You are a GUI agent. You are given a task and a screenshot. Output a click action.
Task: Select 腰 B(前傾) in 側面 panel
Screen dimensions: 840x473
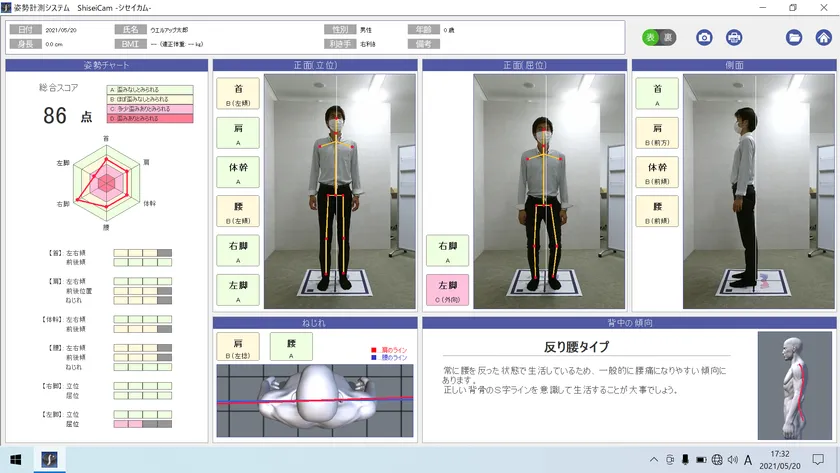click(657, 211)
